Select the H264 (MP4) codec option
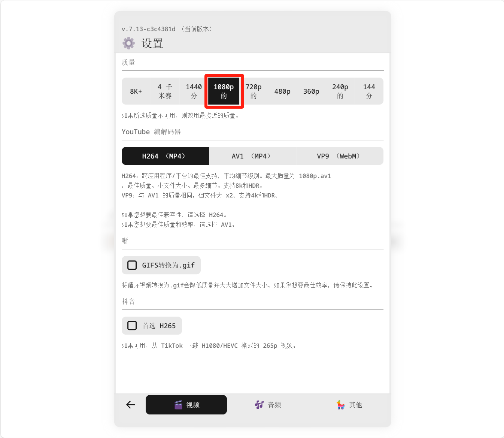This screenshot has width=504, height=438. point(165,156)
